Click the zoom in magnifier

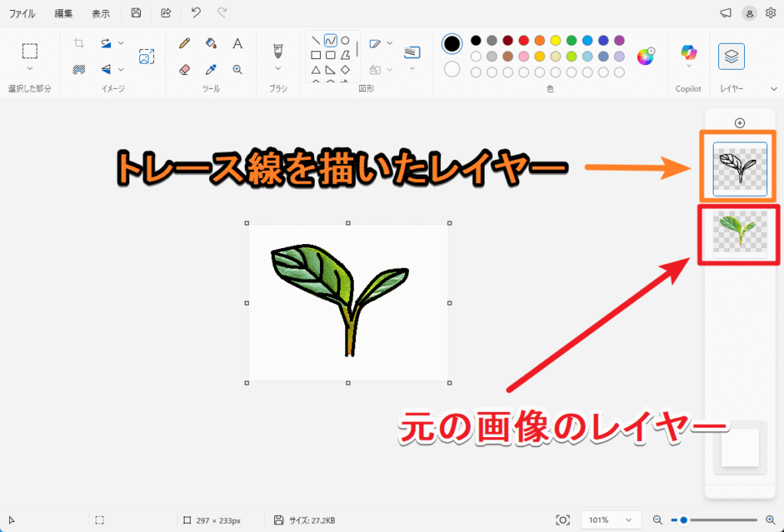point(770,521)
